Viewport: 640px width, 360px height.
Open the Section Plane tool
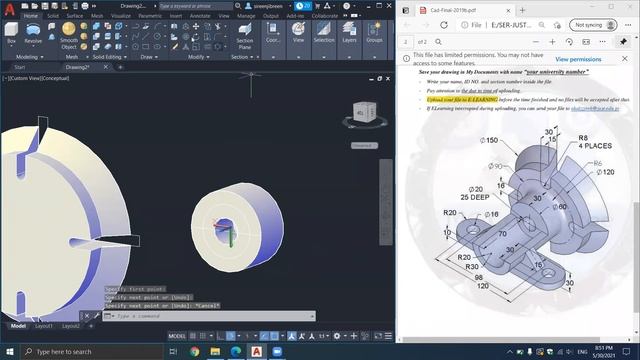pos(244,36)
